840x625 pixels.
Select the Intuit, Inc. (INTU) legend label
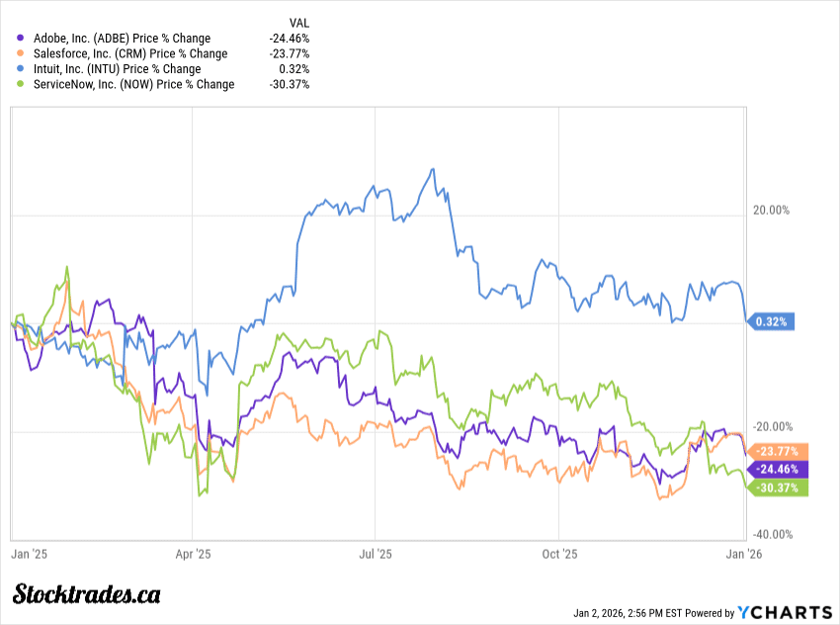tap(117, 69)
